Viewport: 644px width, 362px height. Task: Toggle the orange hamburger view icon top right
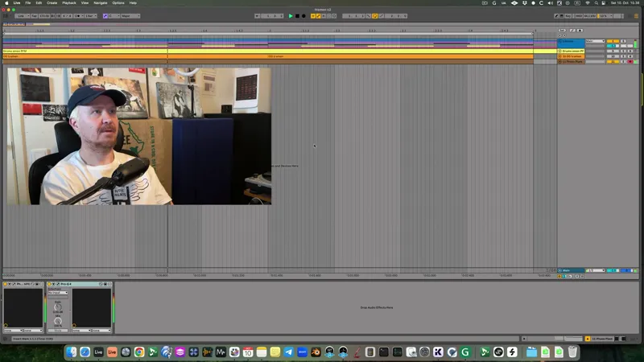pyautogui.click(x=636, y=16)
